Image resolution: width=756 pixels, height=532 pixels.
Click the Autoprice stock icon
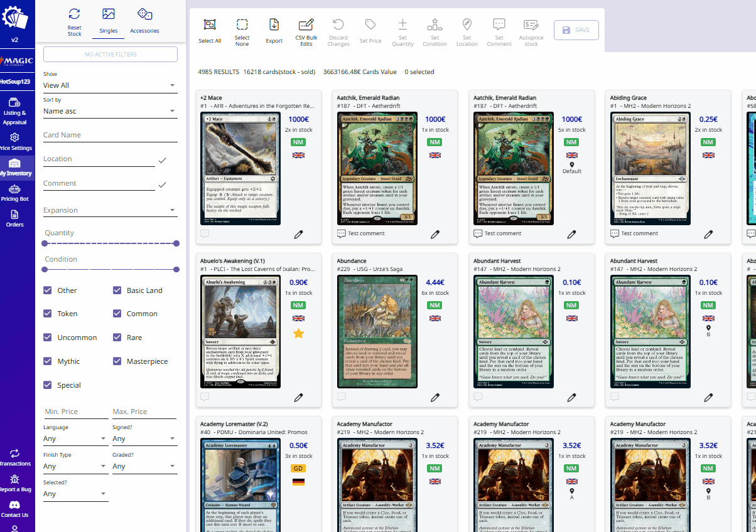[531, 24]
